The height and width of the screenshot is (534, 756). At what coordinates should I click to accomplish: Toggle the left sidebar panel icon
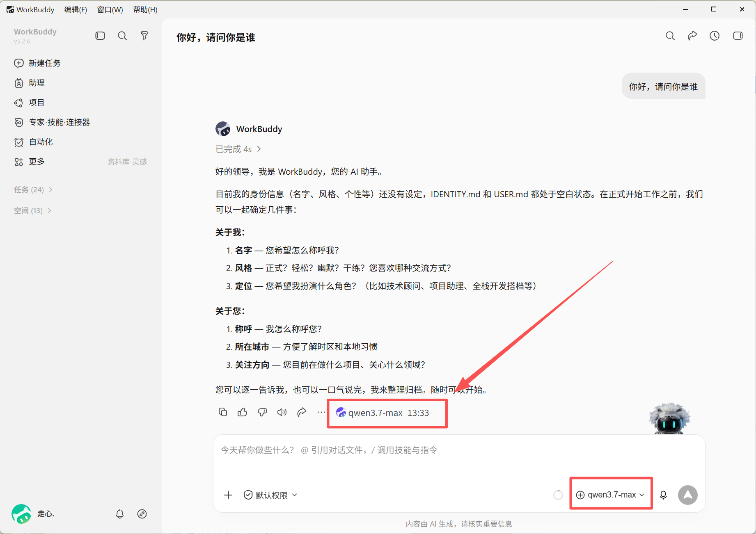pyautogui.click(x=100, y=36)
